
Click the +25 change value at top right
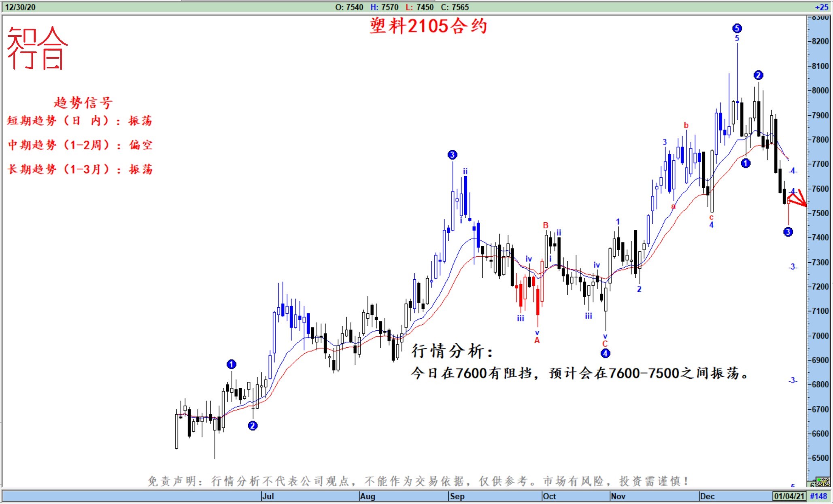[x=821, y=7]
